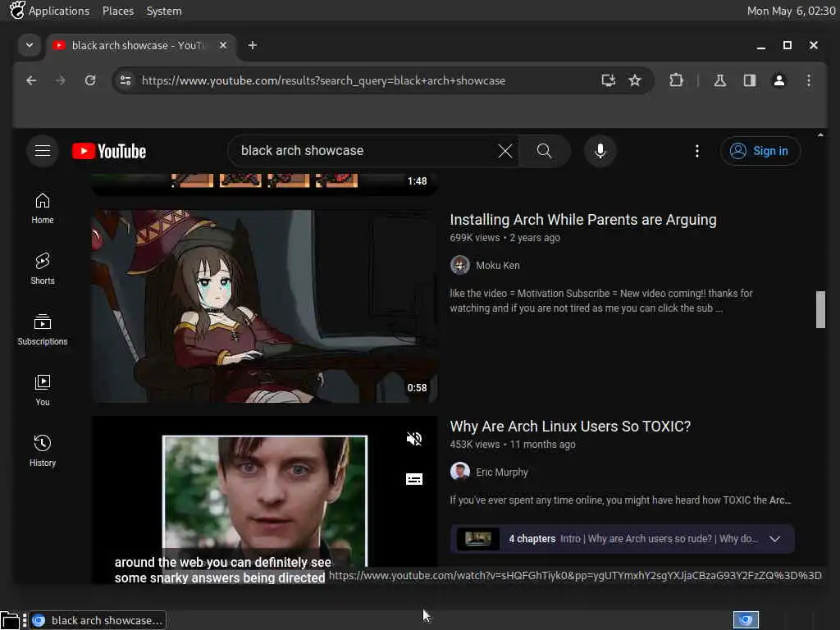The image size is (840, 630).
Task: Click the GNOME foot logo in top panel
Action: pos(16,10)
